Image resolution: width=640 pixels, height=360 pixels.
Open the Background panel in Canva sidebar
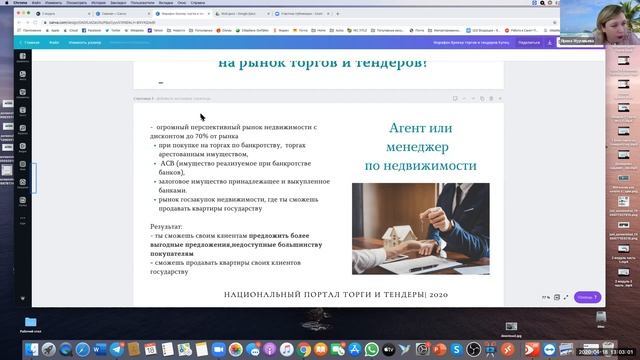(22, 165)
